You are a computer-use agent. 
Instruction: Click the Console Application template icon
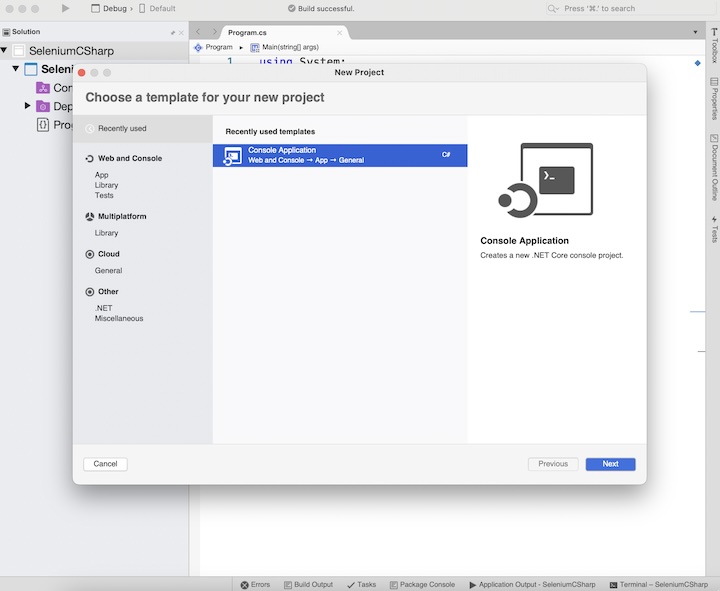pos(232,156)
